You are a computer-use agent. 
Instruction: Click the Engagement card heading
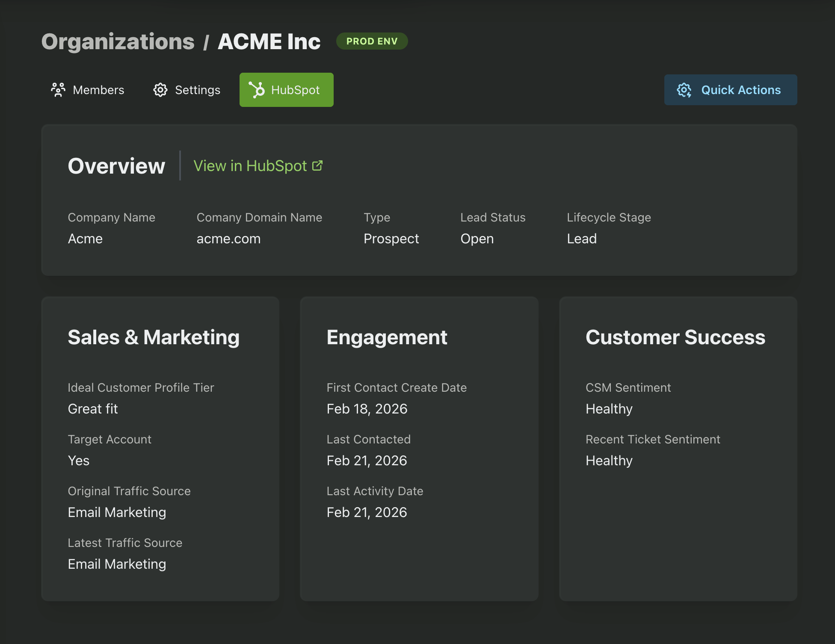click(387, 337)
